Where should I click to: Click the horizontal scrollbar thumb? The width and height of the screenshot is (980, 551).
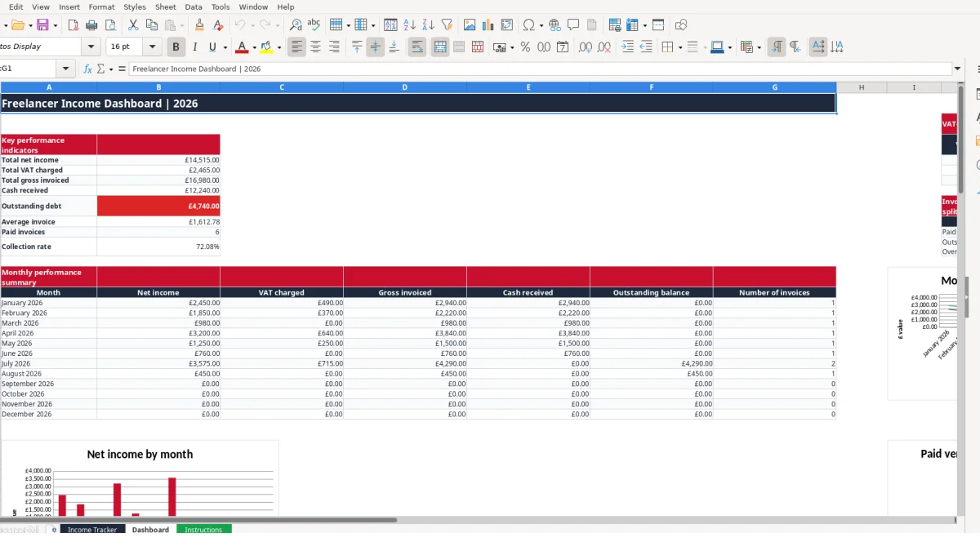click(x=198, y=519)
